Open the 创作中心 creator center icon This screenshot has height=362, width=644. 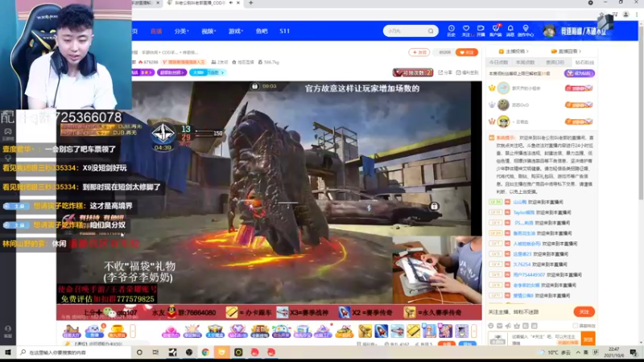526,31
